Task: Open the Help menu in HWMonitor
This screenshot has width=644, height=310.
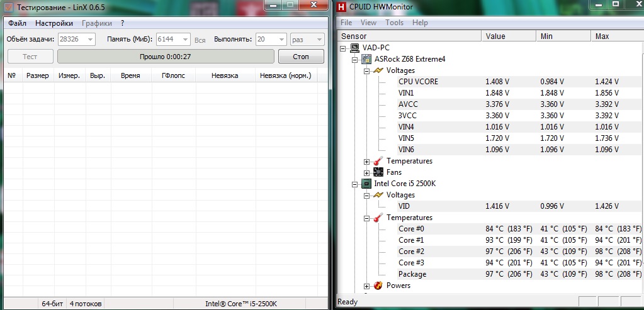Action: coord(420,23)
